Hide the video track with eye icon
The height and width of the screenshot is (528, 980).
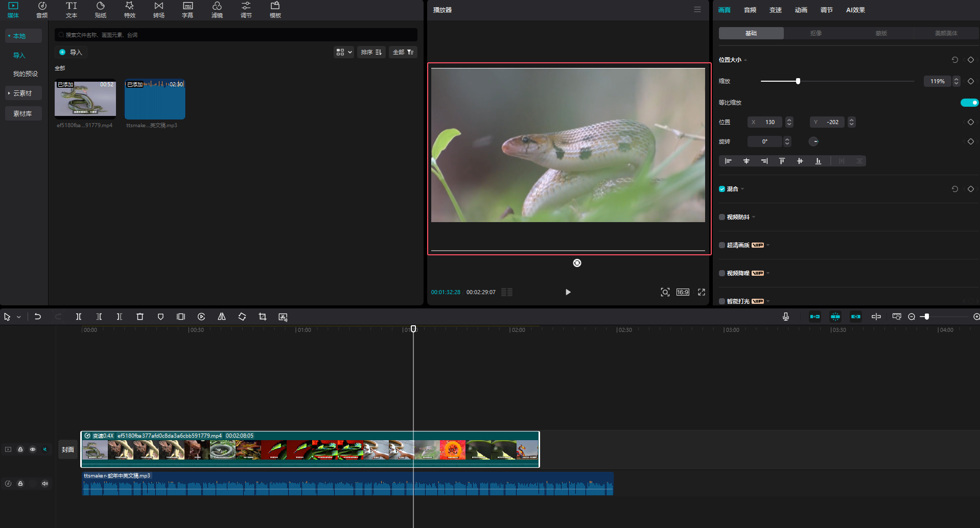[x=33, y=449]
